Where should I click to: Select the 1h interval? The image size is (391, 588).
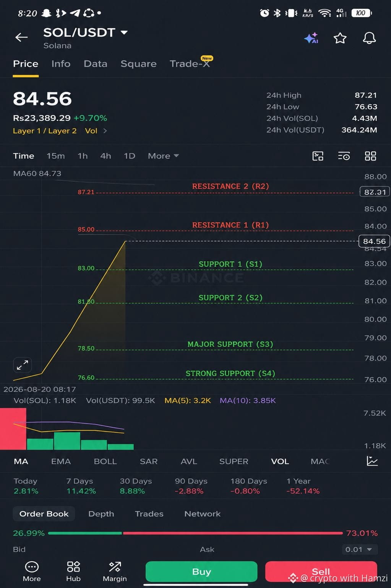click(x=83, y=156)
